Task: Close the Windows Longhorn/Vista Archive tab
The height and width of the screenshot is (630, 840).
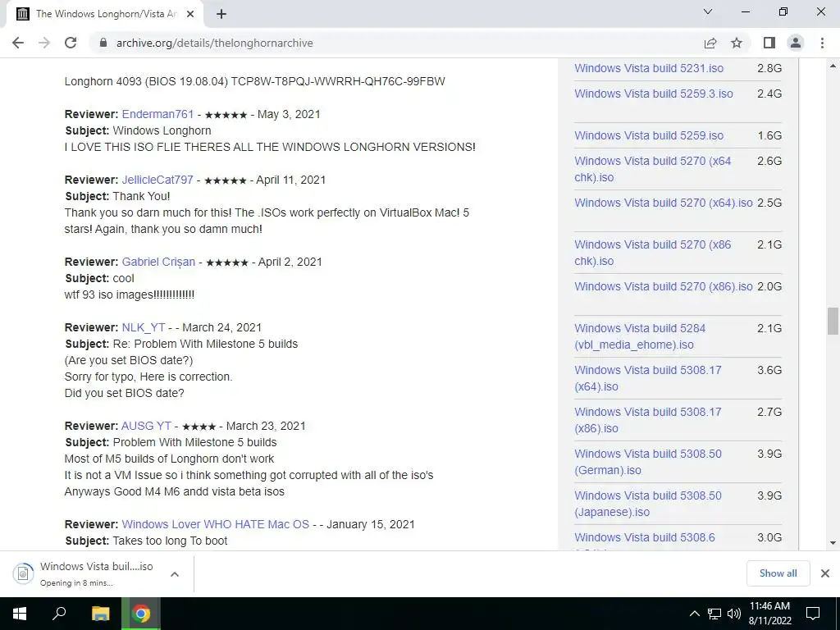Action: [x=190, y=14]
